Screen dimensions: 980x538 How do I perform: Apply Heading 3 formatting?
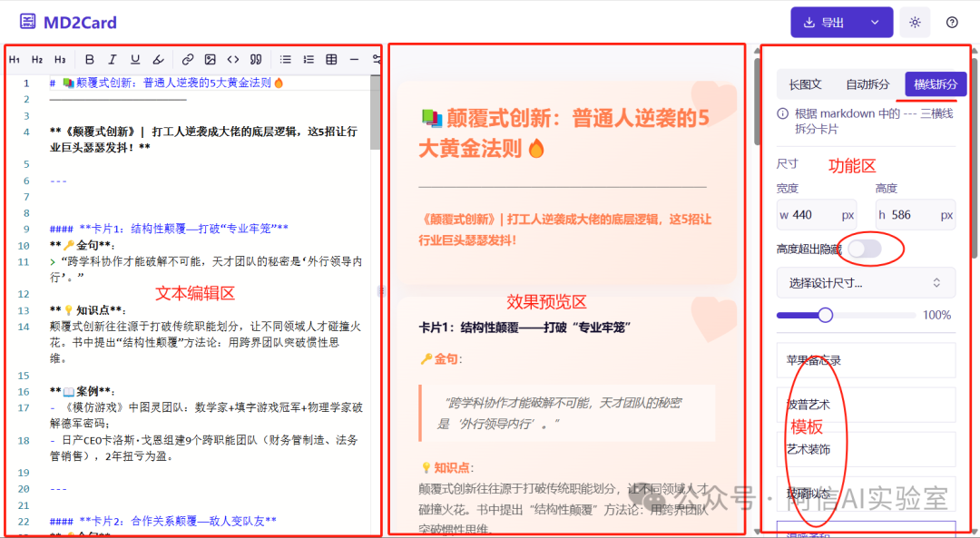coord(59,60)
